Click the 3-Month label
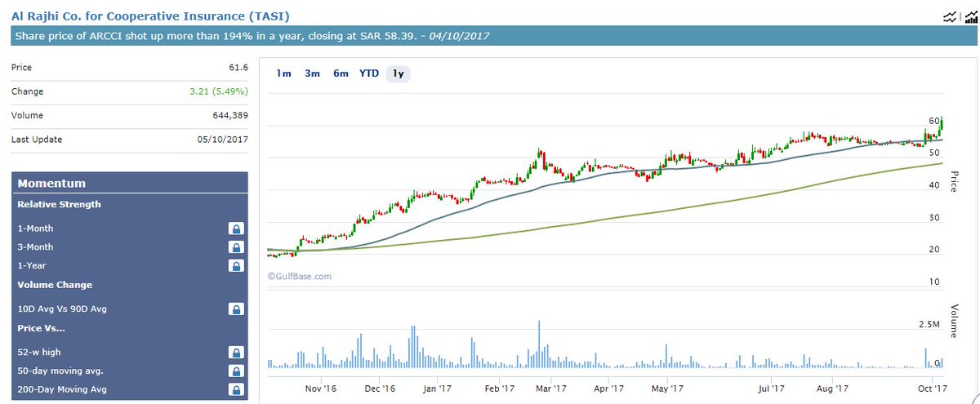The image size is (980, 404). pos(35,247)
